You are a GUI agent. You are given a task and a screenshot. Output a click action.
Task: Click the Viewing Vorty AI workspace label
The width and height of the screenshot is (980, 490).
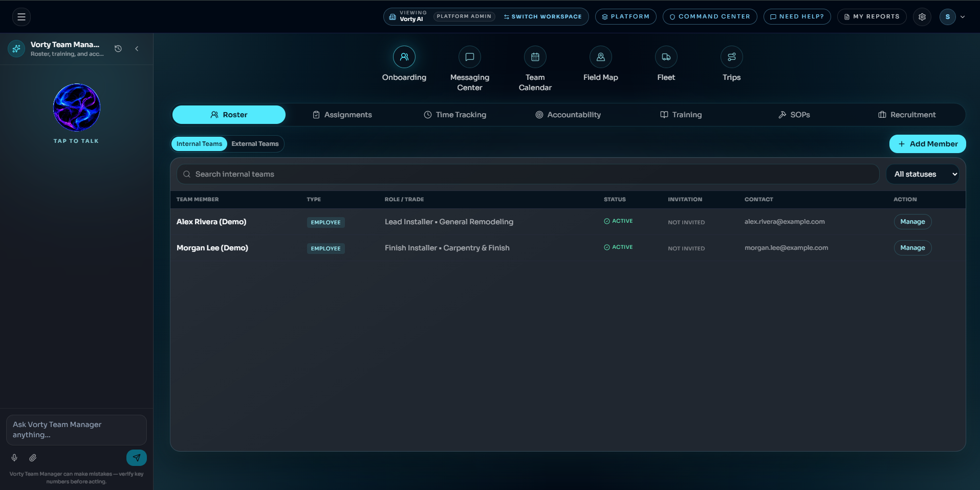point(413,16)
